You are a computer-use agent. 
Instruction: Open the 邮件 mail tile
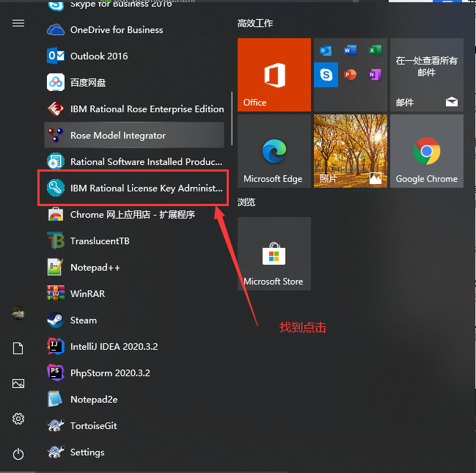tap(427, 75)
